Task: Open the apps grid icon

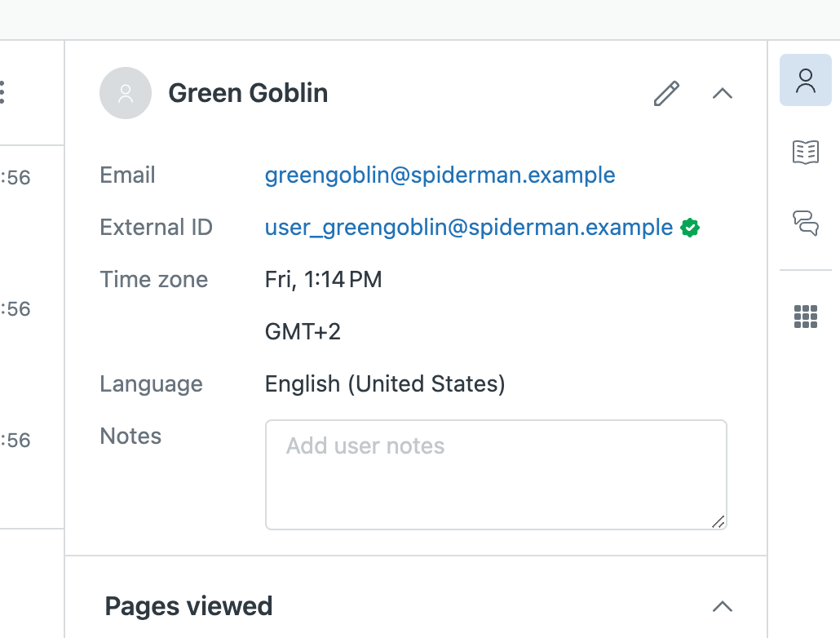Action: 805,316
